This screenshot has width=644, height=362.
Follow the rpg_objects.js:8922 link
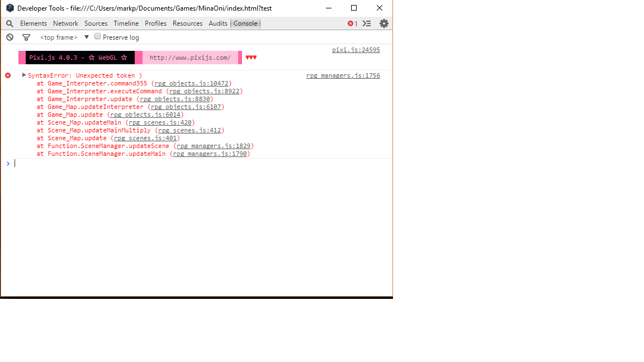204,91
